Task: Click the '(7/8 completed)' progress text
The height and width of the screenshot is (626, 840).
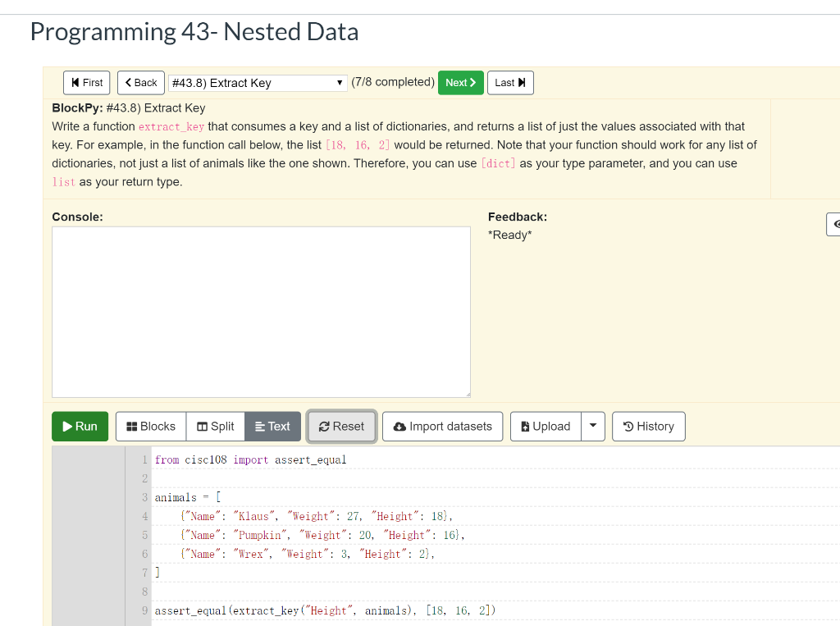Action: click(x=393, y=82)
